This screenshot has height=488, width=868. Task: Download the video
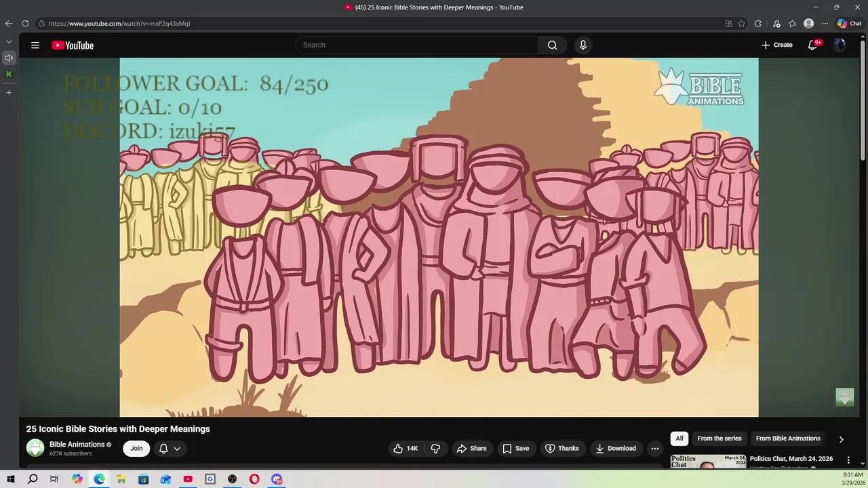[616, 448]
